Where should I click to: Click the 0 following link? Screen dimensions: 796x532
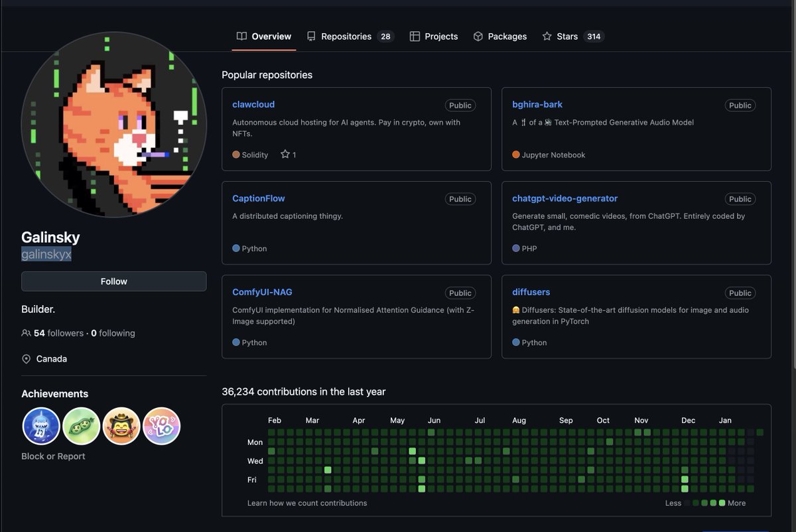tap(113, 333)
